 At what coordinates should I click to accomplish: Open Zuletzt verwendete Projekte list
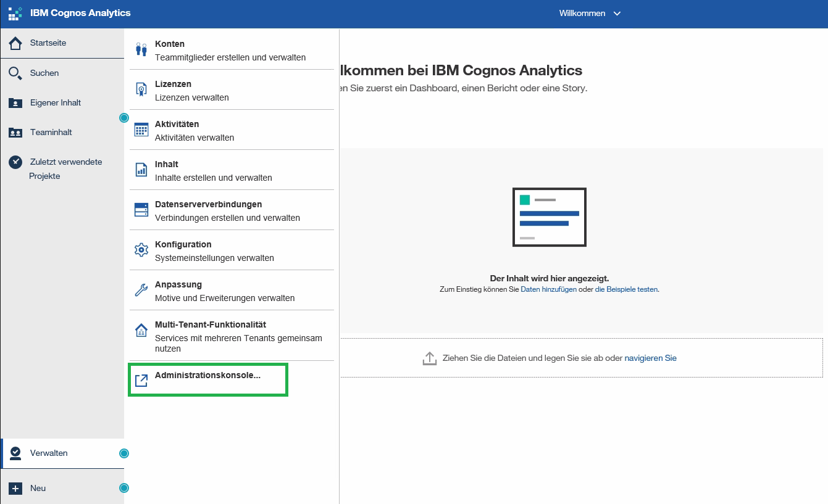[65, 168]
